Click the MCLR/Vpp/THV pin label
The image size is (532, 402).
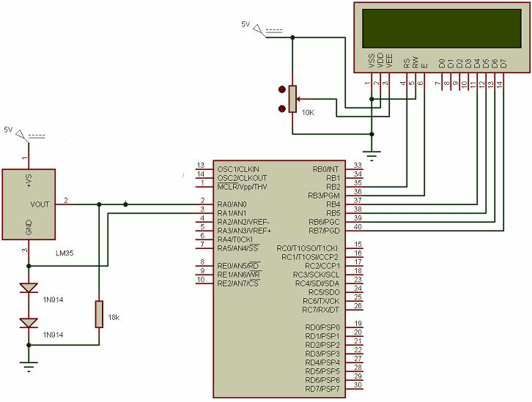pos(241,187)
